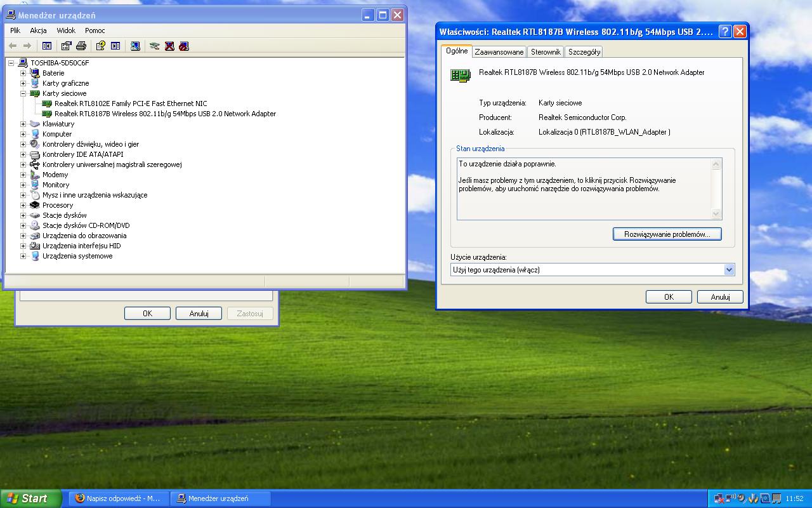Click OK in the Realtek properties dialog

(669, 297)
